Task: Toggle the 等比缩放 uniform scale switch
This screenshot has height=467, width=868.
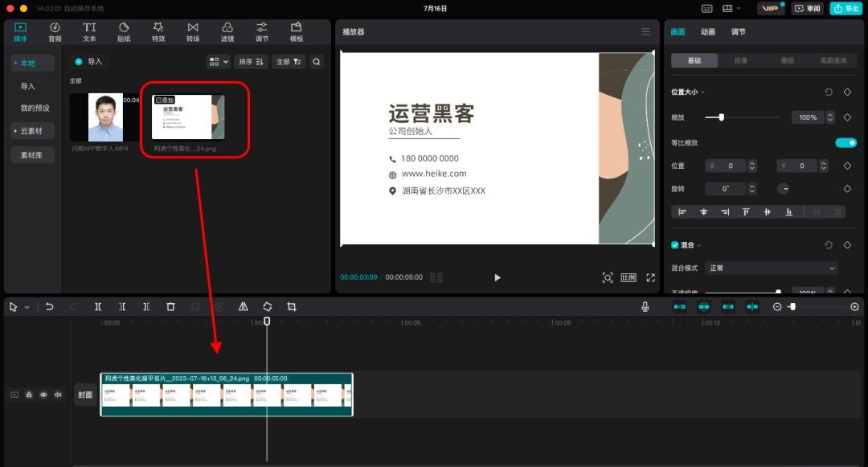Action: [845, 142]
